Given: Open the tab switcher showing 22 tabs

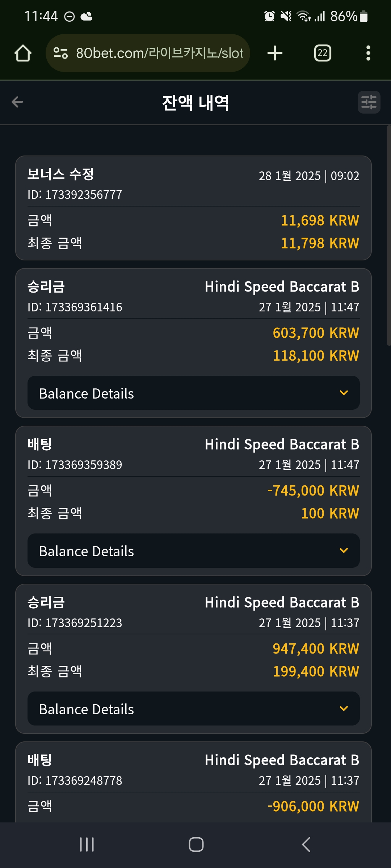Looking at the screenshot, I should tap(323, 53).
